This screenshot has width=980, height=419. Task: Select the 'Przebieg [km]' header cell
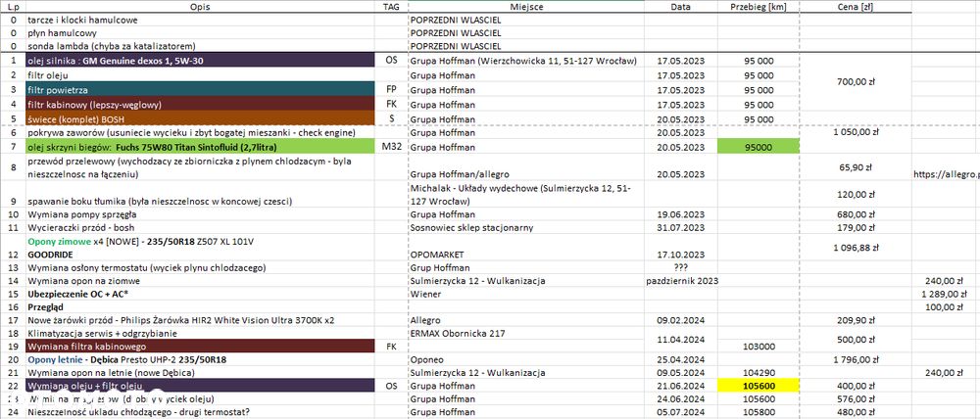[x=759, y=6]
